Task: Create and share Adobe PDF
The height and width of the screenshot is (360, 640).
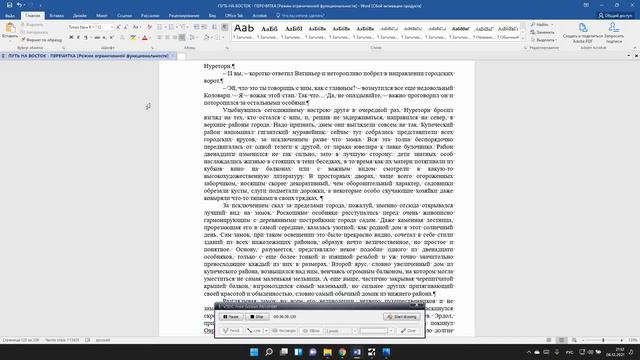Action: (582, 33)
